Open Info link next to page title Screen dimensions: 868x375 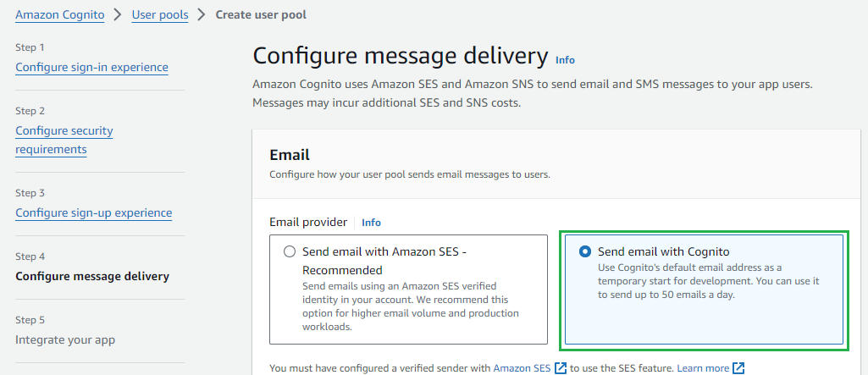tap(565, 60)
